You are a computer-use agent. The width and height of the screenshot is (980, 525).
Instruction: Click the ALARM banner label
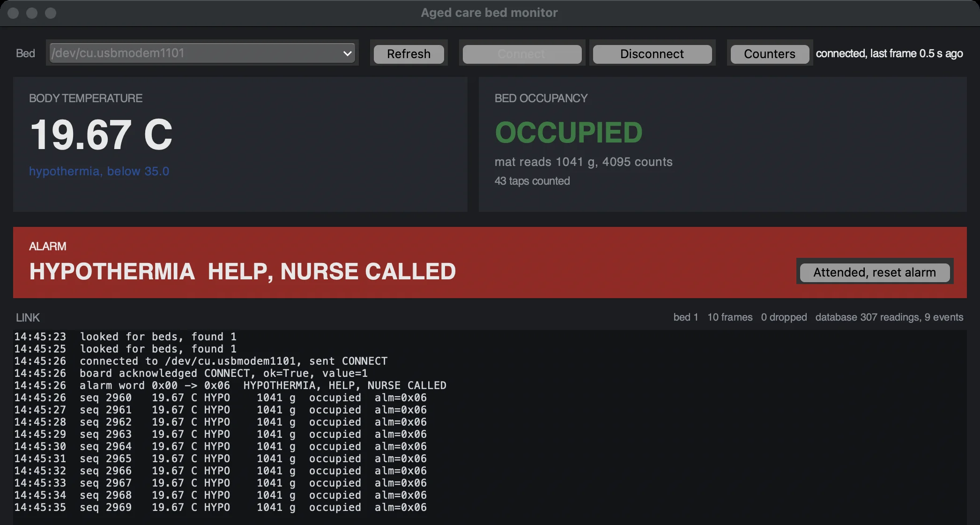48,246
